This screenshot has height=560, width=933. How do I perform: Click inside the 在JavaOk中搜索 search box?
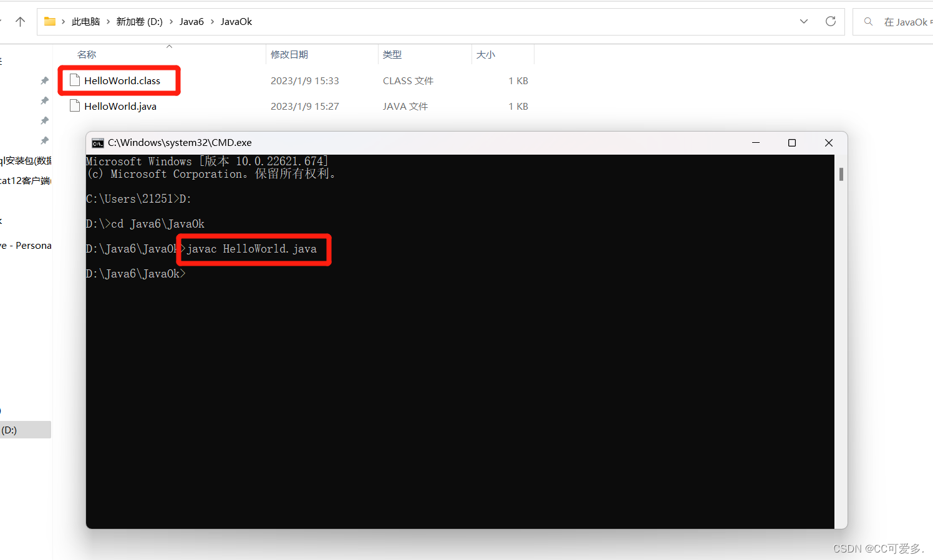tap(904, 21)
